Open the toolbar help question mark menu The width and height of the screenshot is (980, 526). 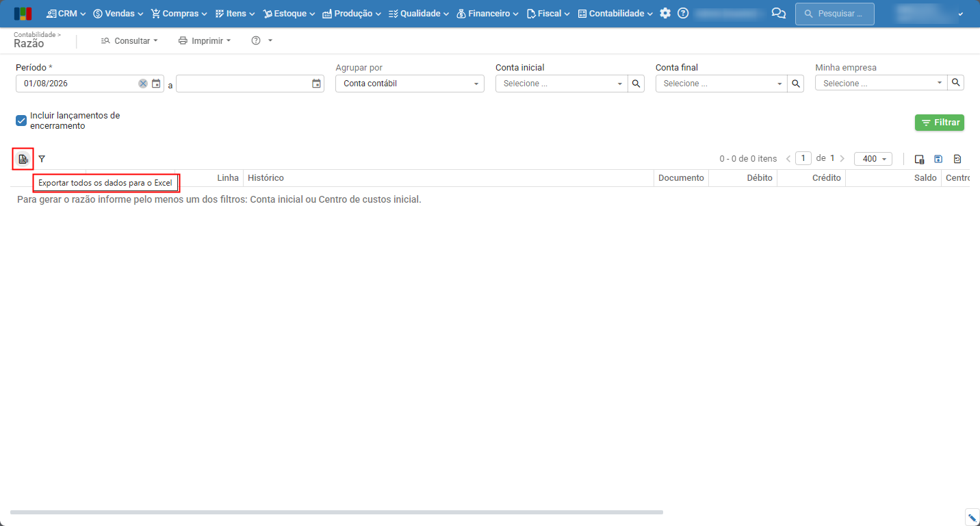click(261, 41)
